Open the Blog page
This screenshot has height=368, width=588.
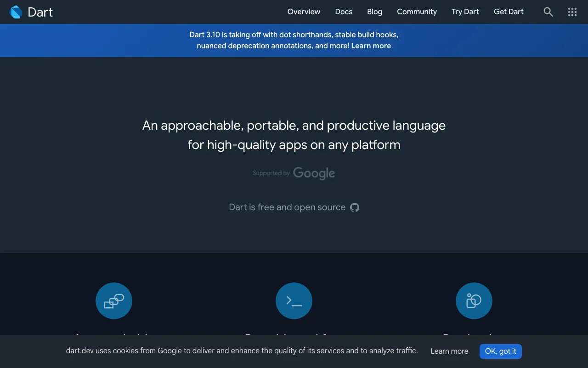click(374, 12)
